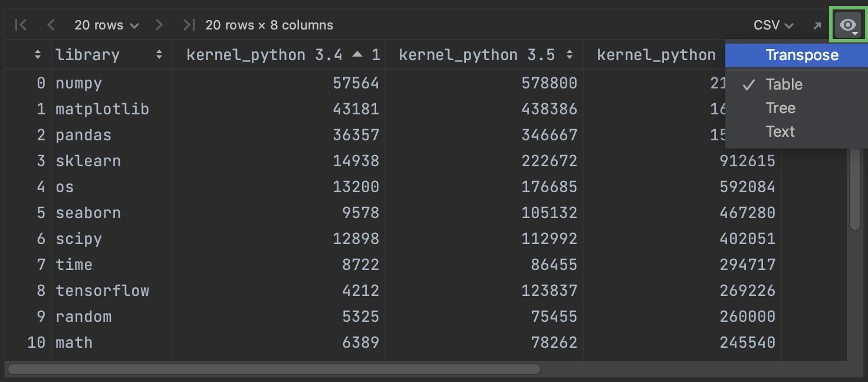Click the kernel_python 3.4 column header
868x382 pixels.
(264, 55)
